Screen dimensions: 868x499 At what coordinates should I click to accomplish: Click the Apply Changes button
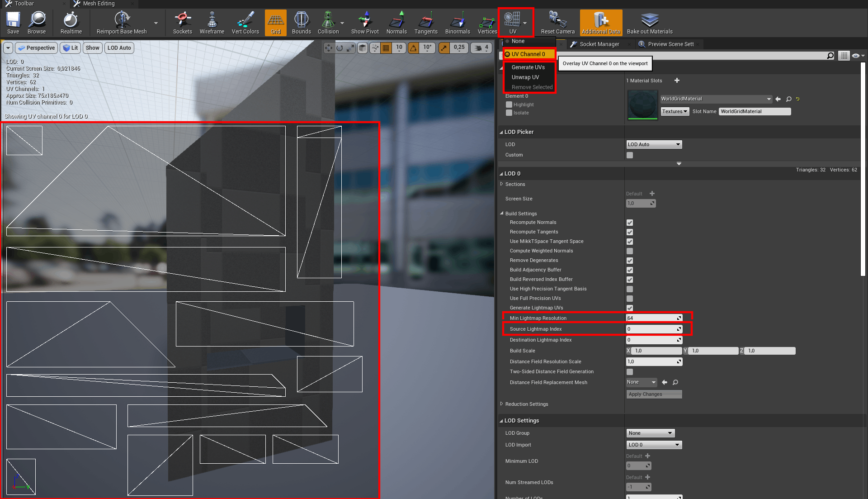654,394
